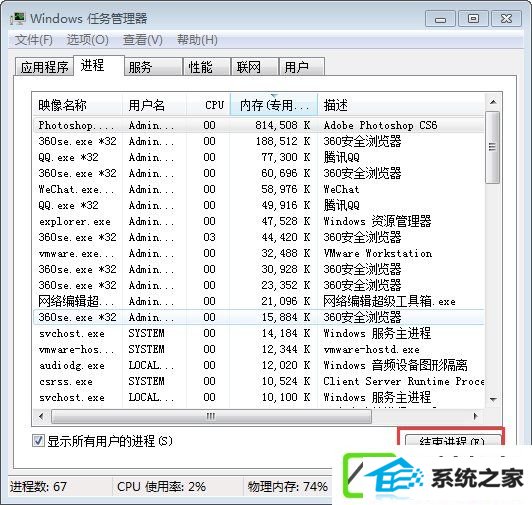Click the Task Manager title bar icon
The width and height of the screenshot is (532, 505).
pos(18,19)
